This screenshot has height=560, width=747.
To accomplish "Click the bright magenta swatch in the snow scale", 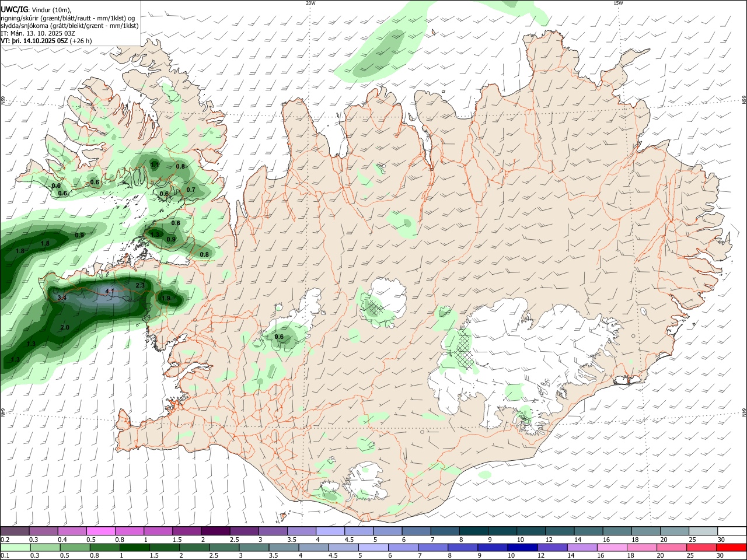I will click(100, 531).
